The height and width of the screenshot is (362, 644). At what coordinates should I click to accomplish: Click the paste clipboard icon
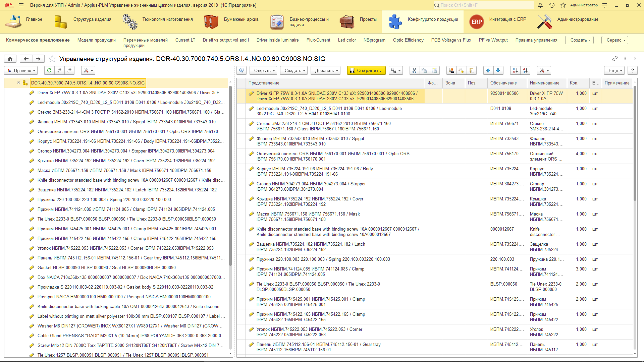(x=434, y=70)
